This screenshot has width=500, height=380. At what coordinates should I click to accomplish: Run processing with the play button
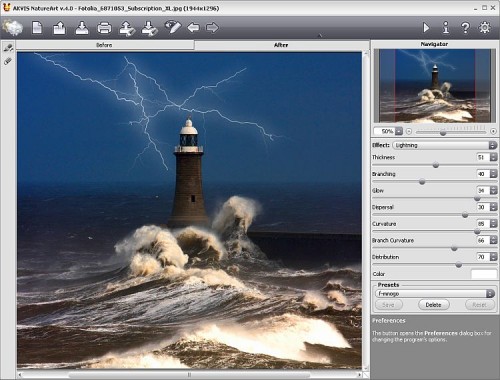(426, 28)
